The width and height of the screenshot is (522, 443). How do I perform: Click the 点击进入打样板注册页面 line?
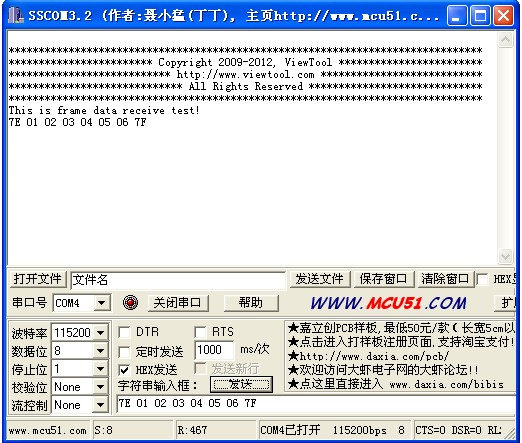[x=401, y=342]
